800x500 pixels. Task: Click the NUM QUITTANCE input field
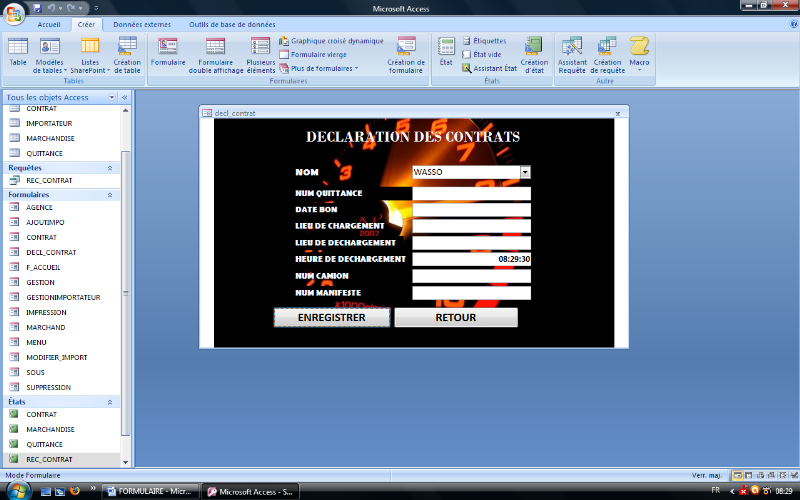click(471, 193)
